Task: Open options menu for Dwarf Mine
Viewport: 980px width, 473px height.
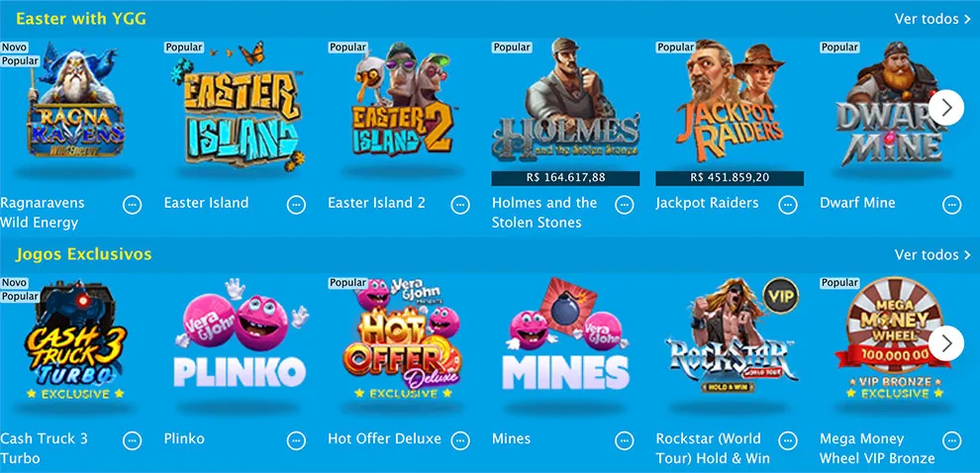Action: pos(952,204)
